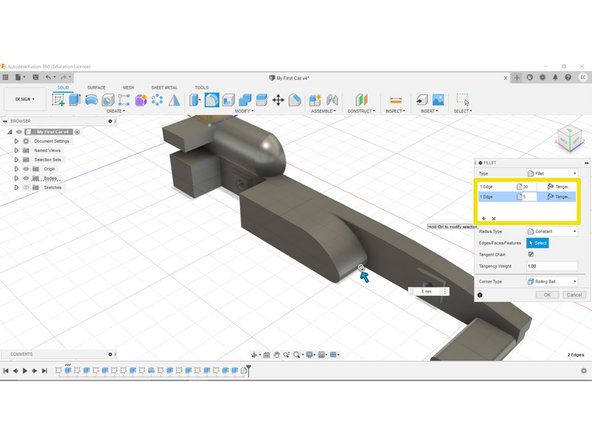Cancel the Fillet dialog

click(574, 294)
